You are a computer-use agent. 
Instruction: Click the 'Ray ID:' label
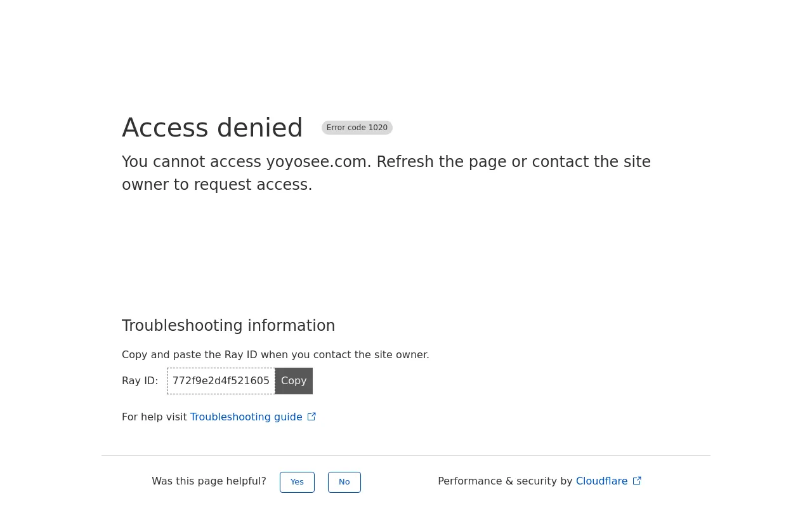click(x=140, y=381)
